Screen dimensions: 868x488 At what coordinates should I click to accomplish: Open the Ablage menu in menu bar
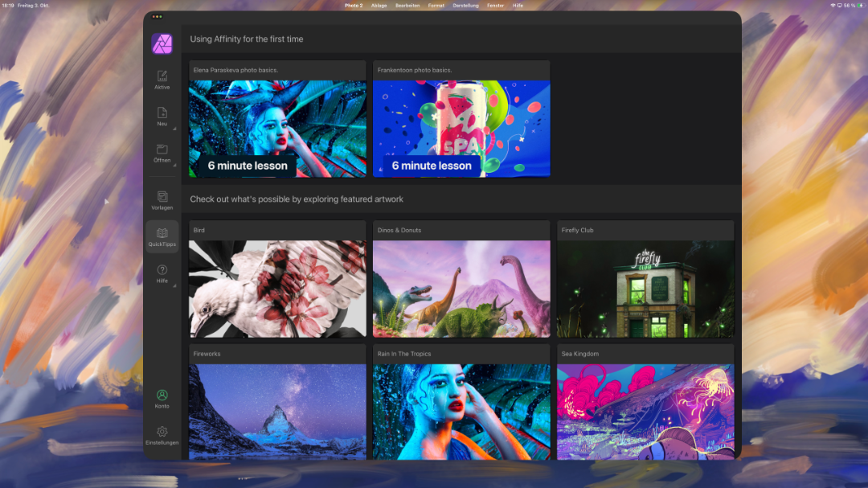tap(379, 5)
